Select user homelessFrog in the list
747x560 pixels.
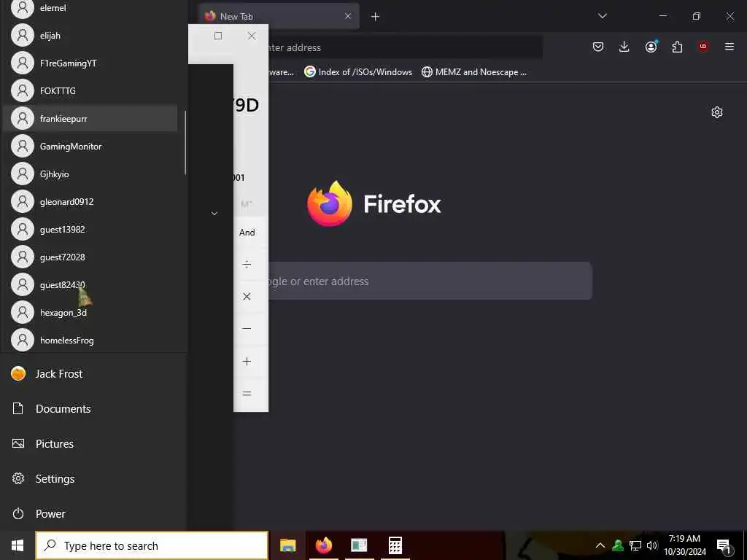pyautogui.click(x=90, y=340)
